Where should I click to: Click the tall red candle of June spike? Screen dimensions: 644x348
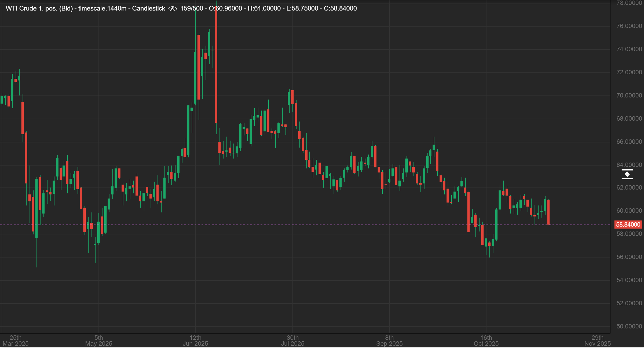pyautogui.click(x=216, y=64)
